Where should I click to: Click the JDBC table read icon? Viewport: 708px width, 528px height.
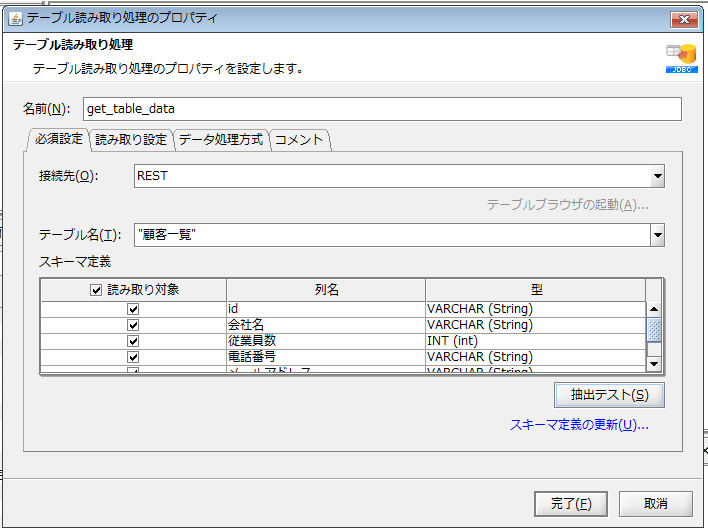click(681, 58)
